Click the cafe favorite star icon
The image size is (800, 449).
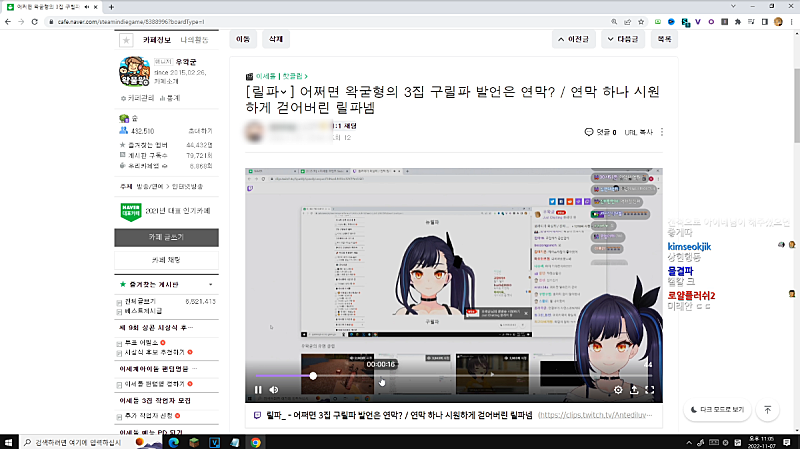pos(125,41)
